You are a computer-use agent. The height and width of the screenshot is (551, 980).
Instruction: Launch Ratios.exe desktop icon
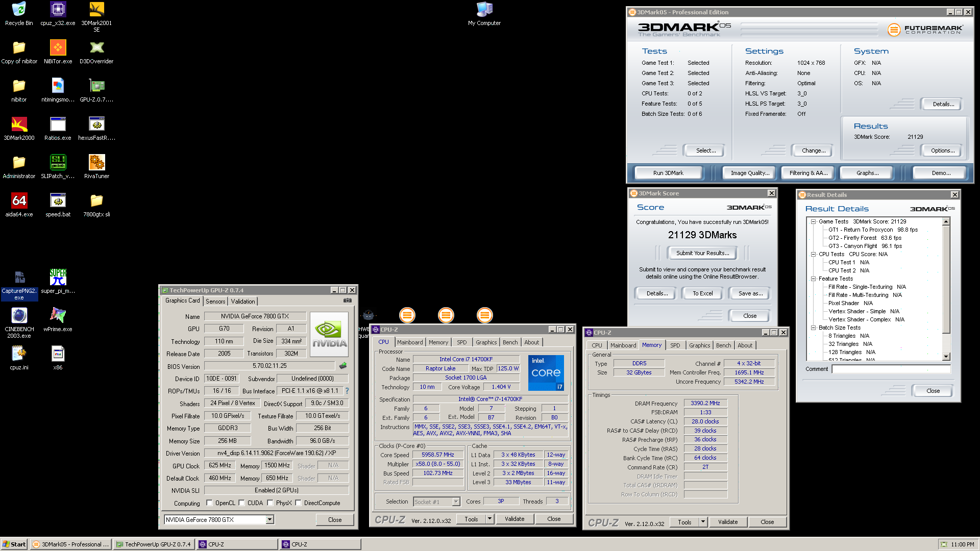click(58, 129)
